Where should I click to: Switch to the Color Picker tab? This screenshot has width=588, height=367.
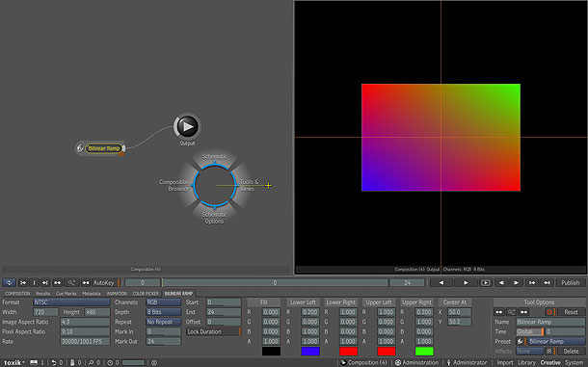point(146,294)
